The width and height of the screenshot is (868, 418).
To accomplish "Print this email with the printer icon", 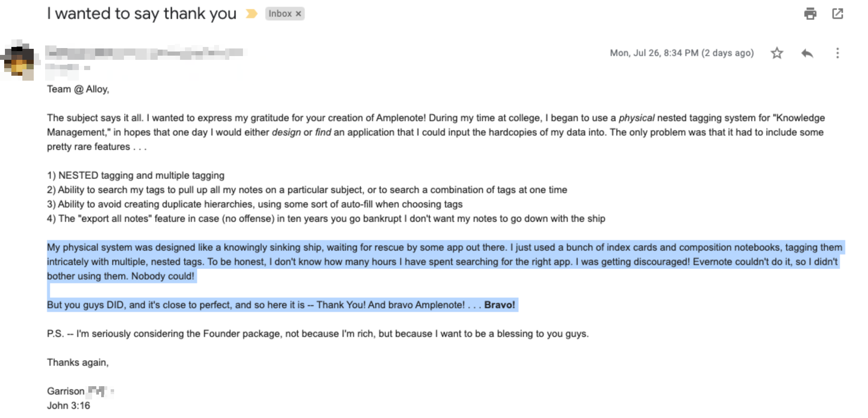I will click(810, 14).
